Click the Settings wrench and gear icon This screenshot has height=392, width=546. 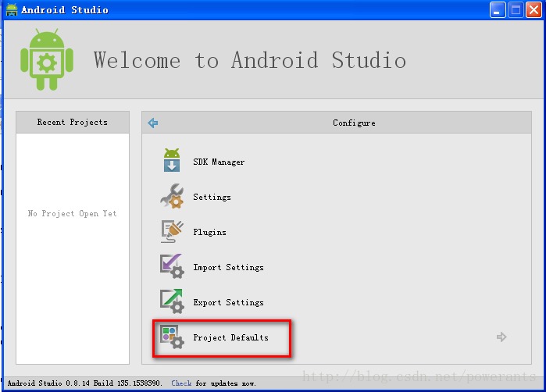(x=172, y=196)
